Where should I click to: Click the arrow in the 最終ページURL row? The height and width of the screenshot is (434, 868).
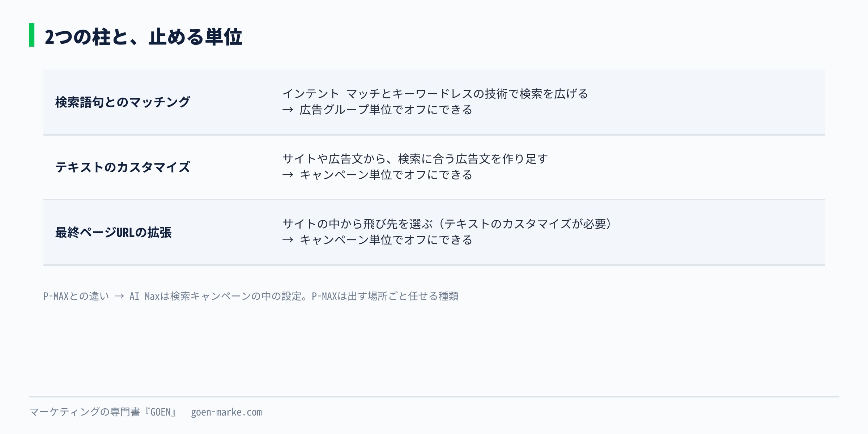pos(288,240)
